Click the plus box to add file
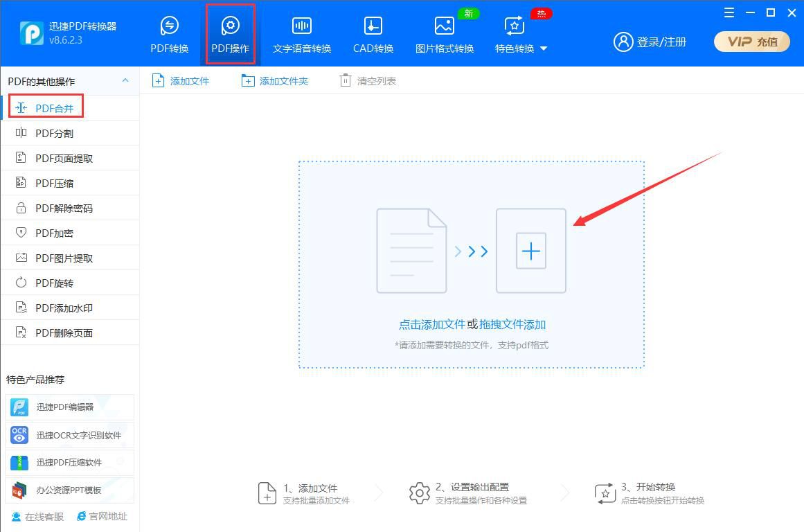Image resolution: width=804 pixels, height=532 pixels. (530, 251)
